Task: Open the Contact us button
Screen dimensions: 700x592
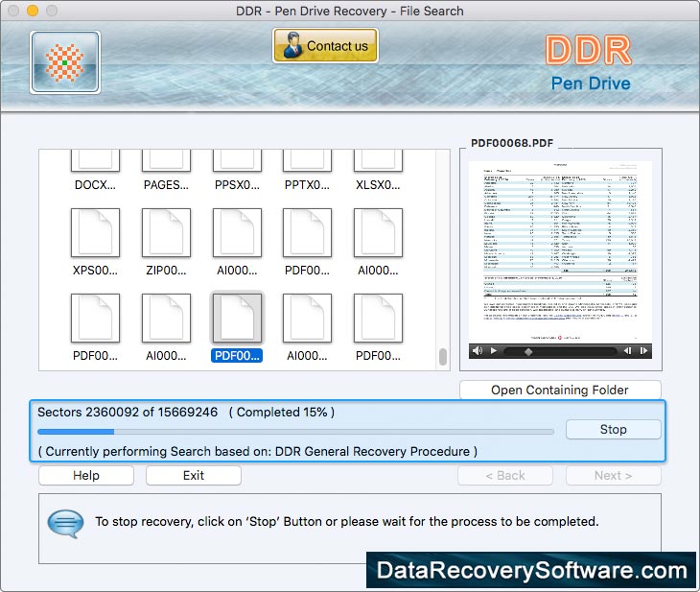Action: [x=325, y=45]
